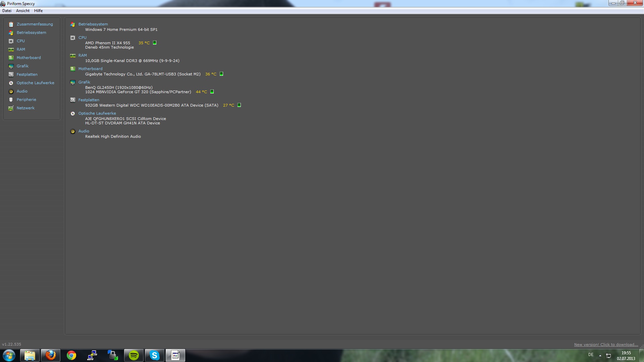Click the Grafik icon in summary panel
This screenshot has height=362, width=644.
(73, 82)
